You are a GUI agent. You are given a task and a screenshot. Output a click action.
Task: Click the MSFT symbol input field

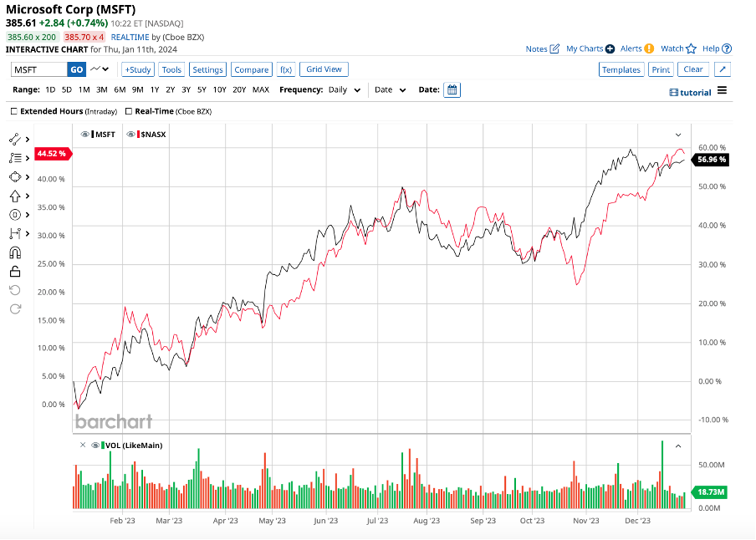click(x=39, y=69)
